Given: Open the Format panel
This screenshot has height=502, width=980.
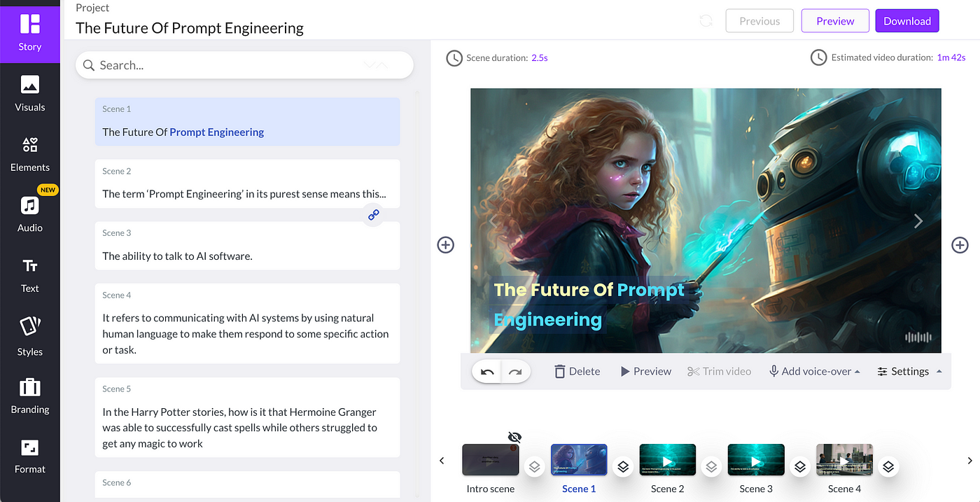Looking at the screenshot, I should click(29, 455).
